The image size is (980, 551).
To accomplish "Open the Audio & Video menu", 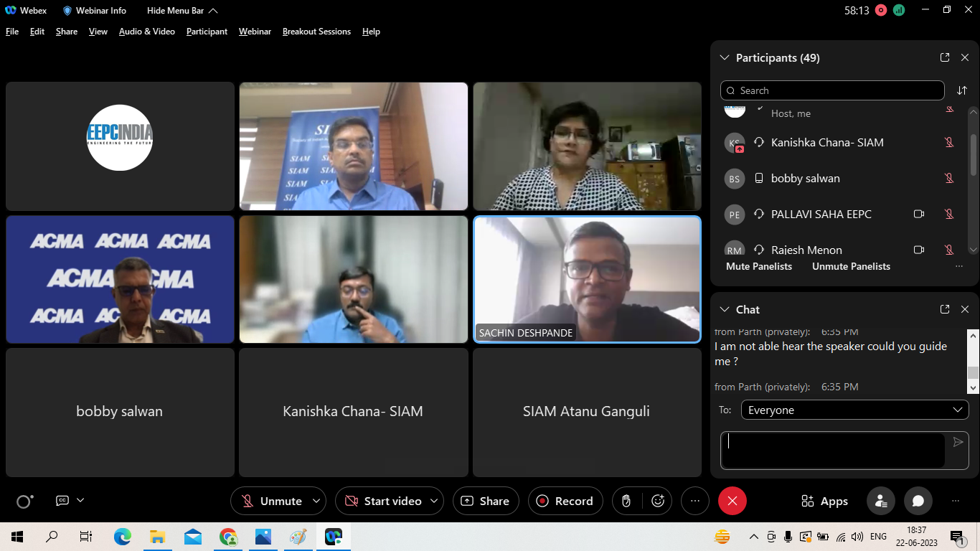I will (x=147, y=32).
